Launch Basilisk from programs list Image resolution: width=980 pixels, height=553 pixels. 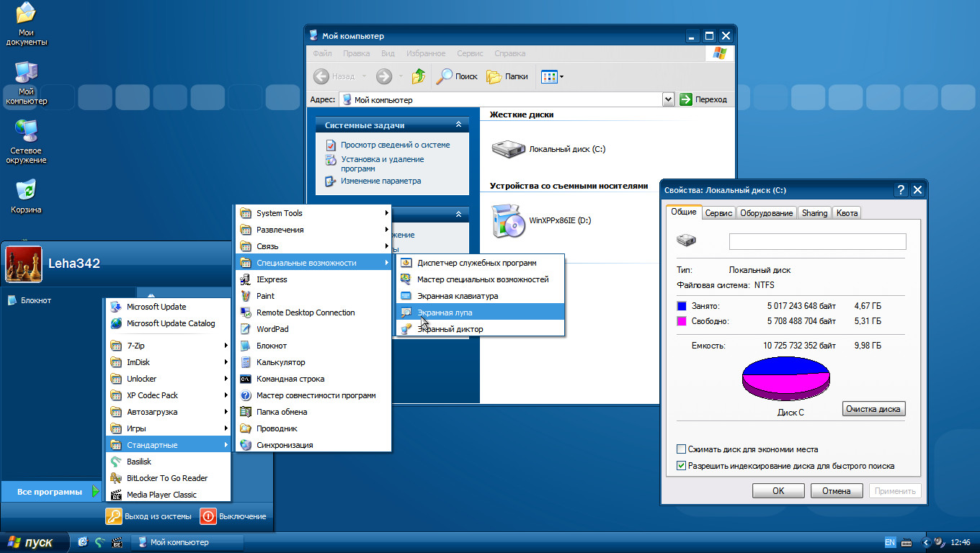point(168,462)
